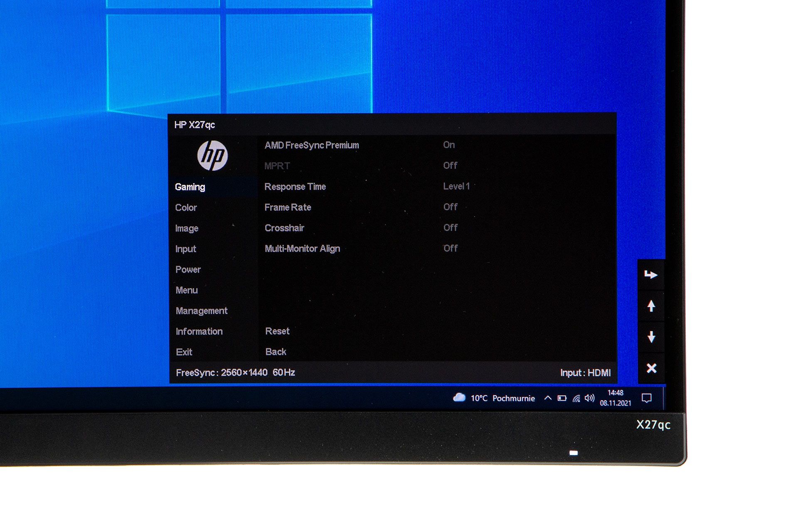Open the Wi-Fi network icon
This screenshot has width=798, height=532.
576,398
